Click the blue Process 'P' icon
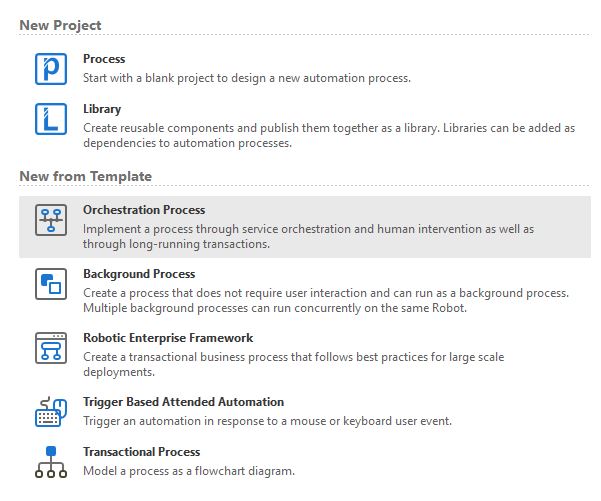 point(51,69)
